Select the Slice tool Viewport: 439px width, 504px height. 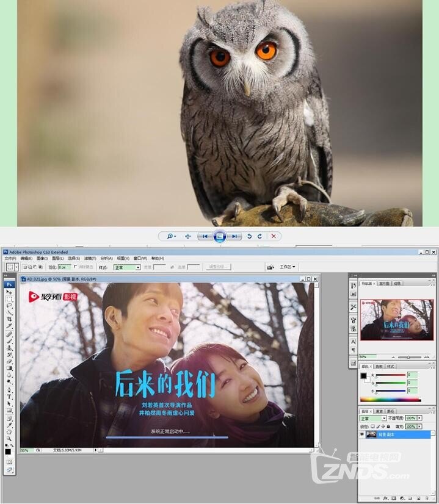[9, 326]
